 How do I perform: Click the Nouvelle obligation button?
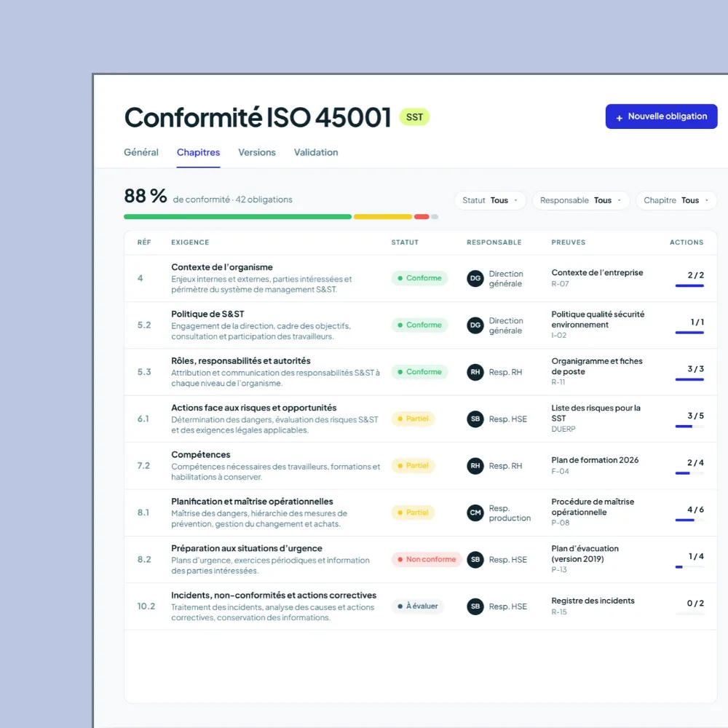coord(661,116)
